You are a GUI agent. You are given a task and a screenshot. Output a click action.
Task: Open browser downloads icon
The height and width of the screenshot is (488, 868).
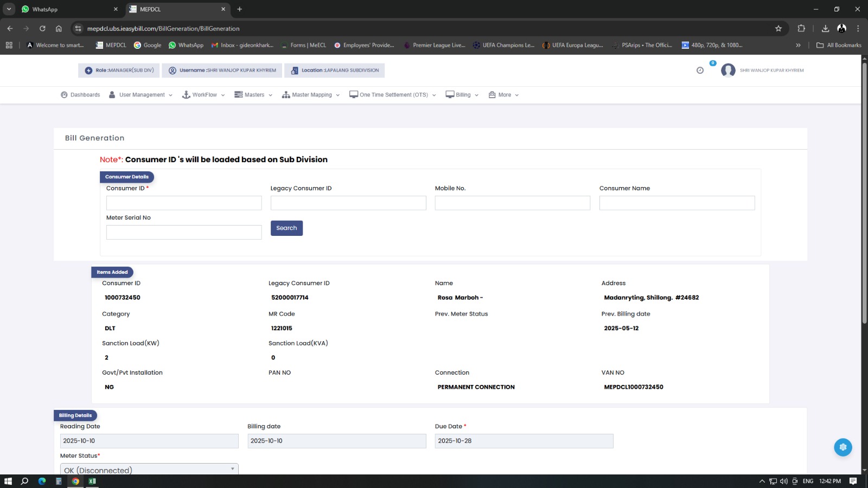tap(825, 29)
